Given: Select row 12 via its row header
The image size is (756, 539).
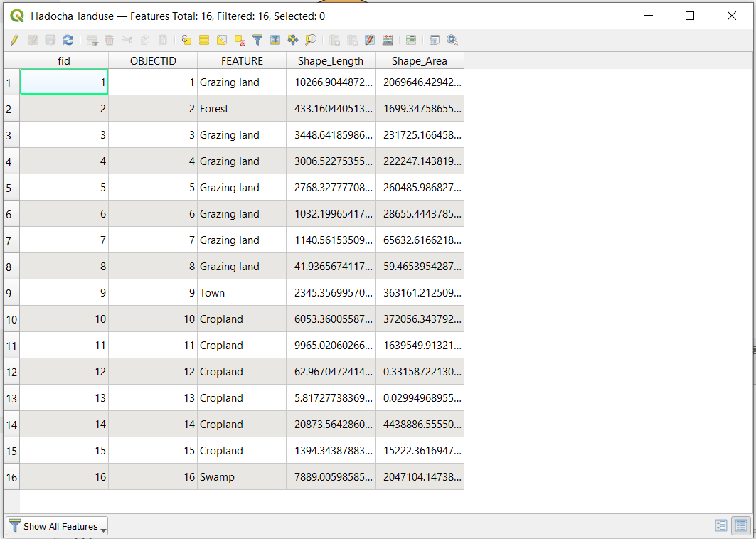Looking at the screenshot, I should pyautogui.click(x=11, y=372).
